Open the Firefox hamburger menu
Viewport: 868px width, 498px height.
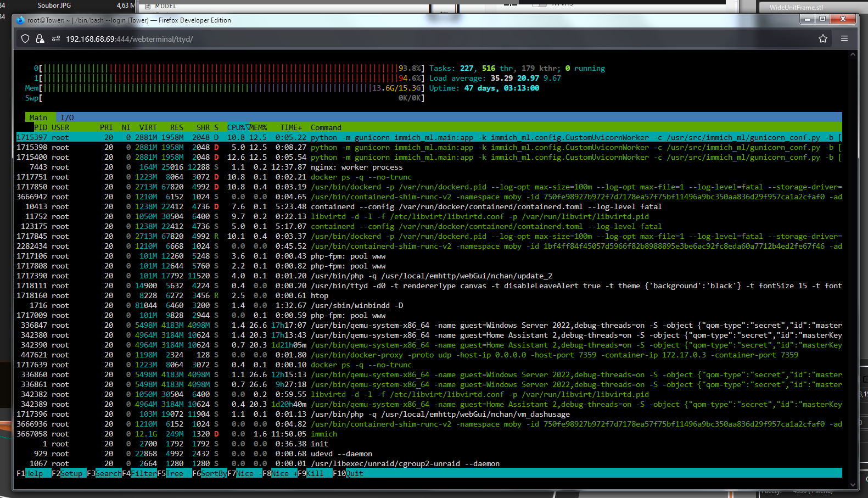(x=844, y=38)
